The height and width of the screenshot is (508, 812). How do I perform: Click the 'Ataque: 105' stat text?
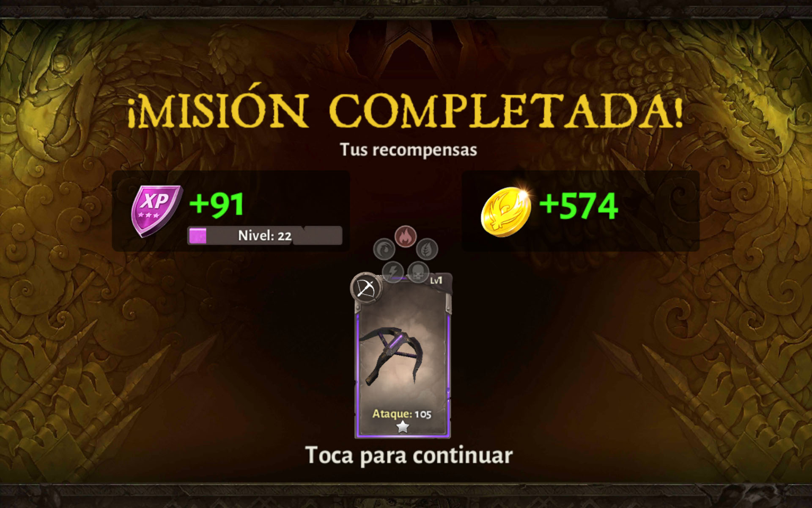pos(402,414)
